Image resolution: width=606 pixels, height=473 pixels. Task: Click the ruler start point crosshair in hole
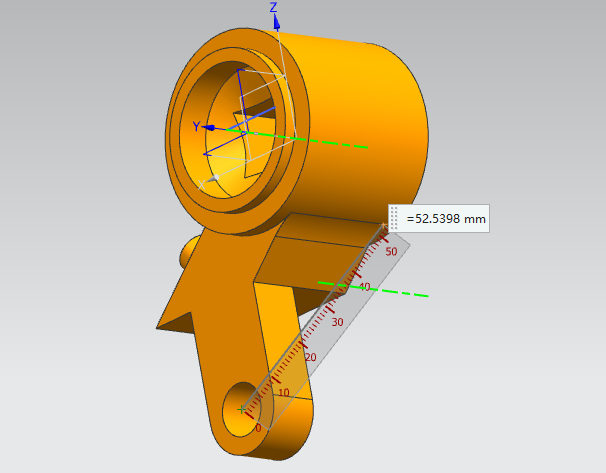coord(242,410)
